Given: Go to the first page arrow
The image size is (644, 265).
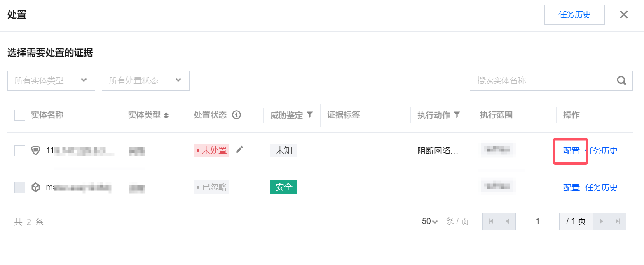Looking at the screenshot, I should [x=491, y=221].
